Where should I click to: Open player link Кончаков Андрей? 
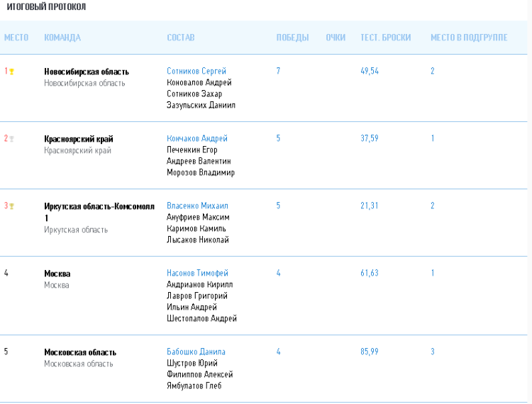197,138
